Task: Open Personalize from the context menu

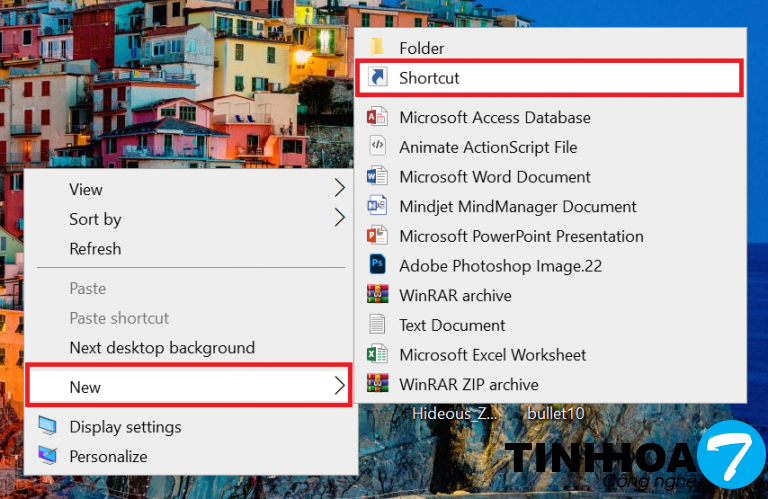Action: tap(108, 457)
